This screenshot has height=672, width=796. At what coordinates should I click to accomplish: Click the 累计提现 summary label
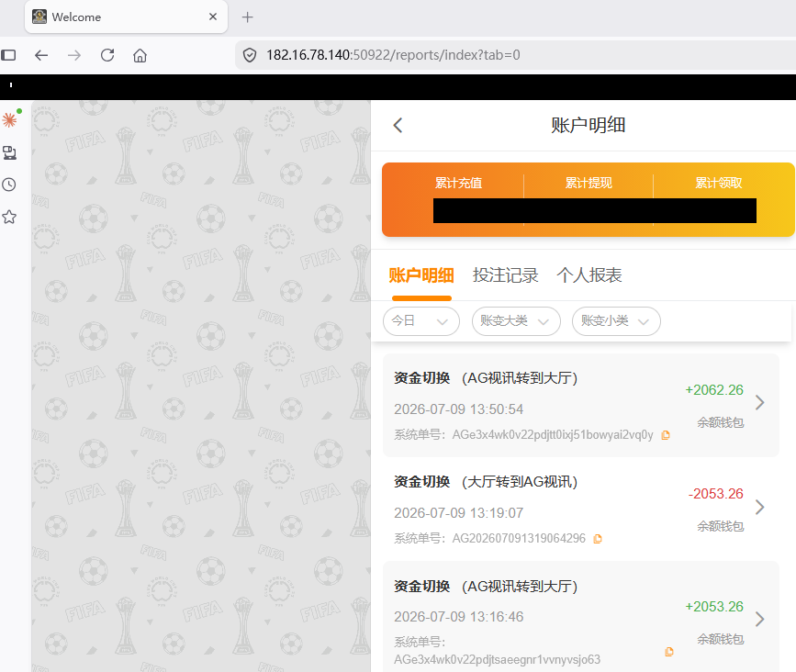589,183
